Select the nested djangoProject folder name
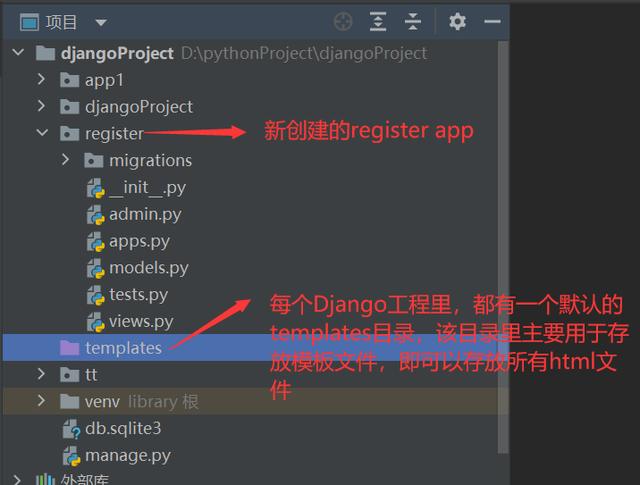The height and width of the screenshot is (485, 640). click(139, 107)
